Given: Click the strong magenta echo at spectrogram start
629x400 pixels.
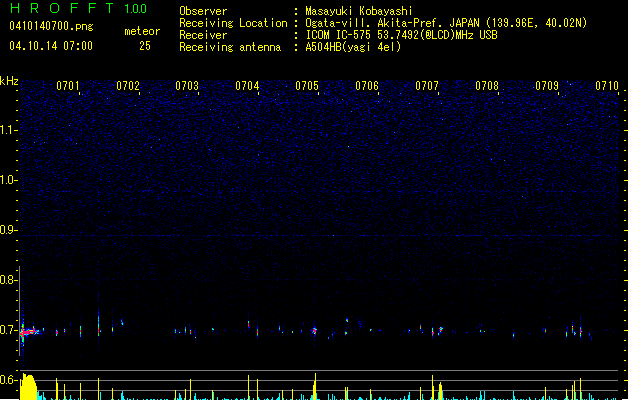Looking at the screenshot, I should click(28, 332).
